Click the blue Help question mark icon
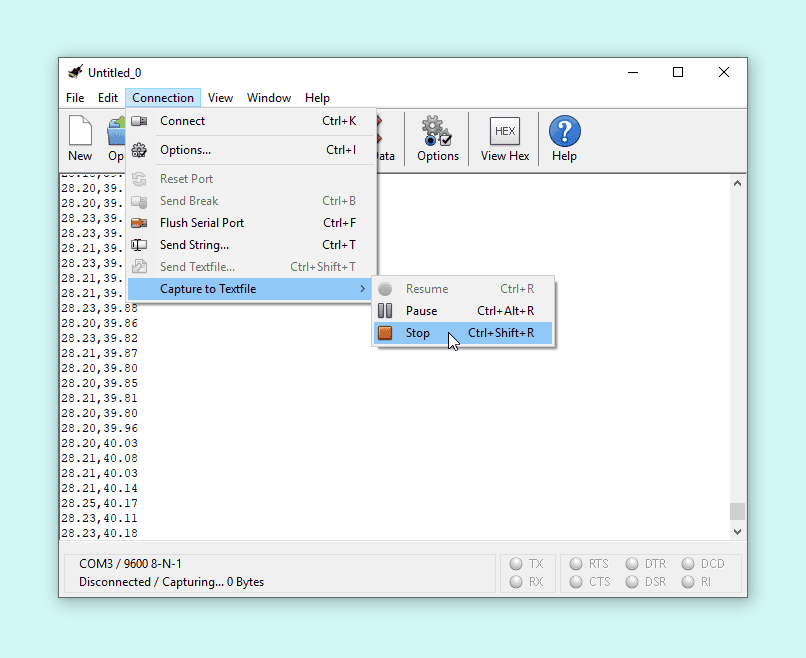This screenshot has width=806, height=658. tap(564, 132)
